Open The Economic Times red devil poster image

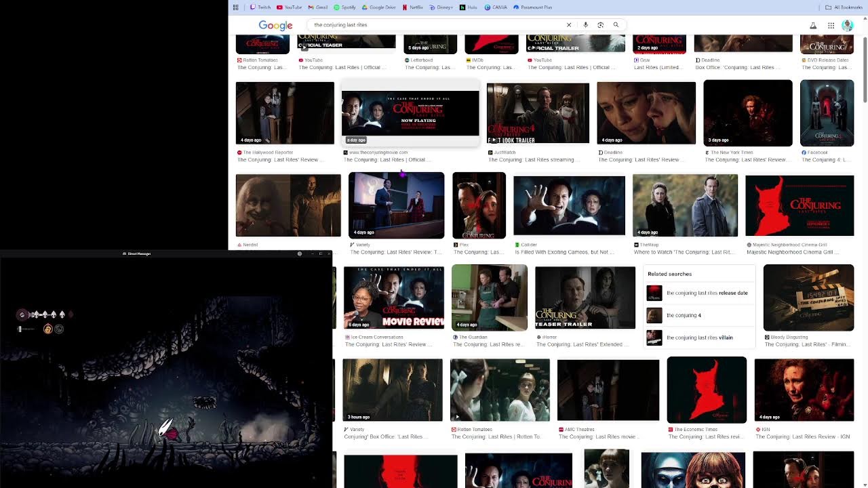tap(707, 390)
